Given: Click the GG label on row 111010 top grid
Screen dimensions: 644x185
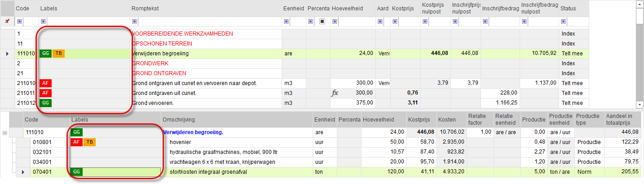Looking at the screenshot, I should pos(45,54).
